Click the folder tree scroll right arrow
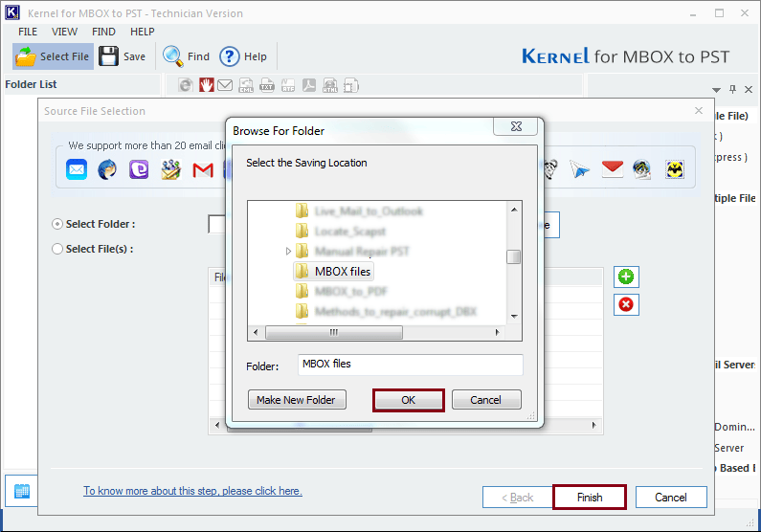Image resolution: width=761 pixels, height=532 pixels. (497, 332)
